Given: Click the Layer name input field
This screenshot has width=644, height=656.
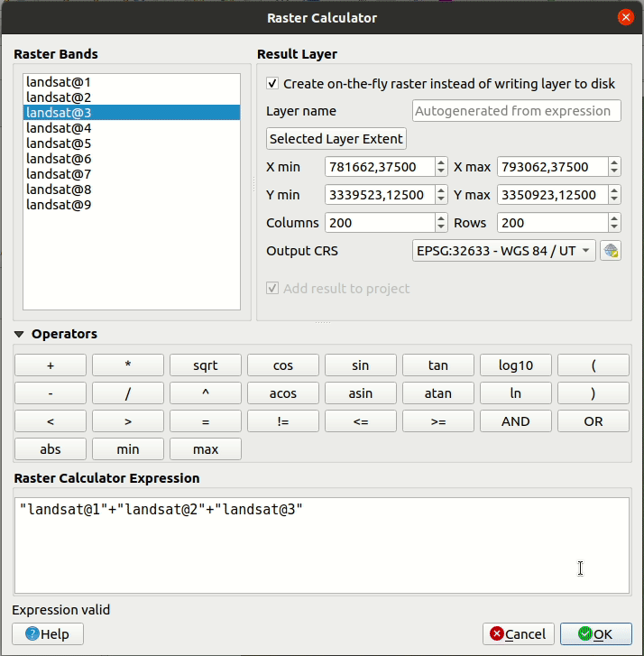Looking at the screenshot, I should 517,111.
